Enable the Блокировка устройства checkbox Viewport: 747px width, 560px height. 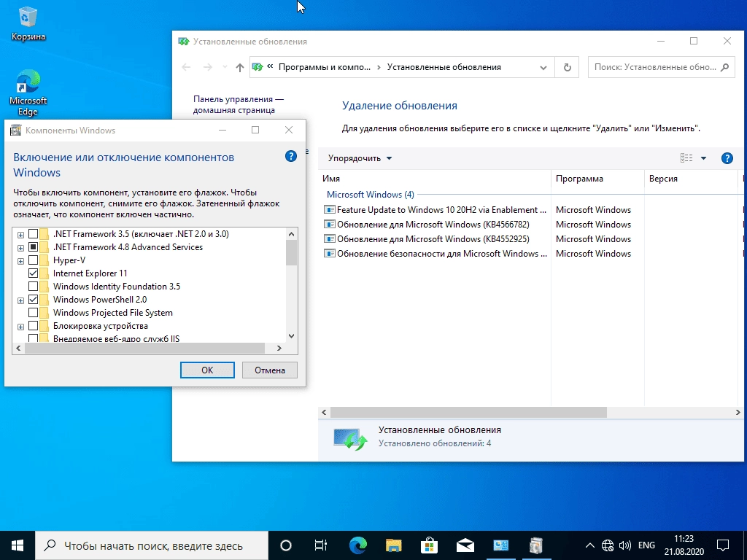[x=34, y=326]
